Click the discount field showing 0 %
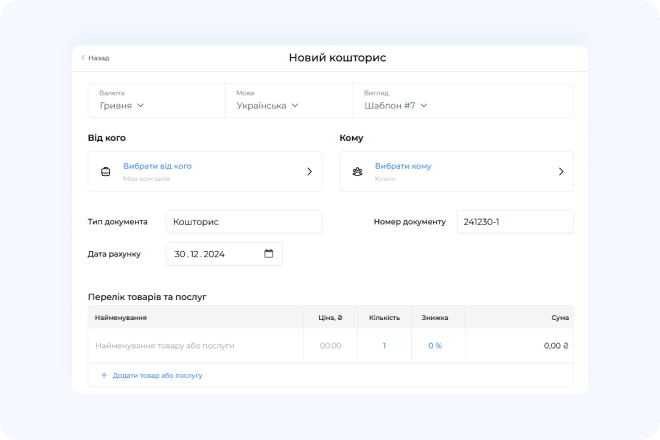The image size is (660, 440). tap(435, 345)
